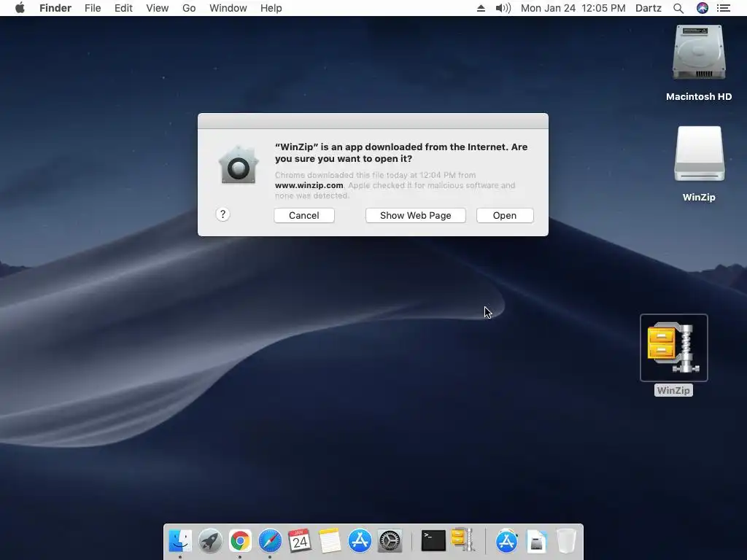Click the help question mark button in dialog
The image size is (747, 560).
pyautogui.click(x=222, y=214)
